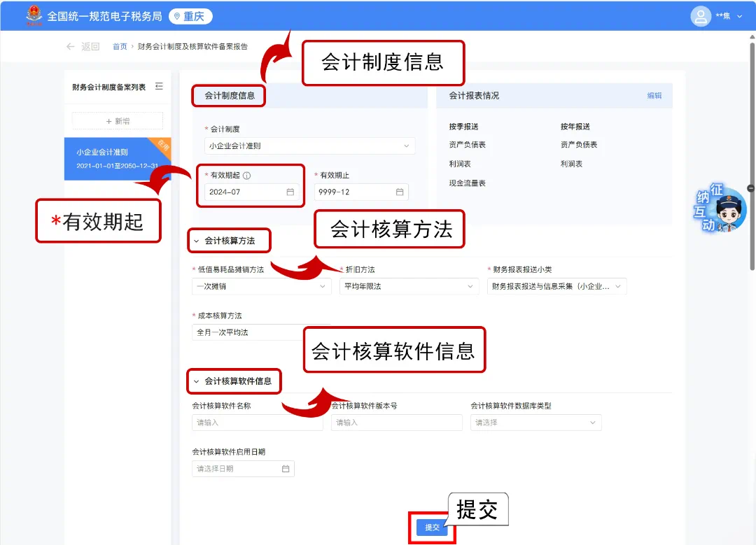Open the user avatar icon

point(701,16)
